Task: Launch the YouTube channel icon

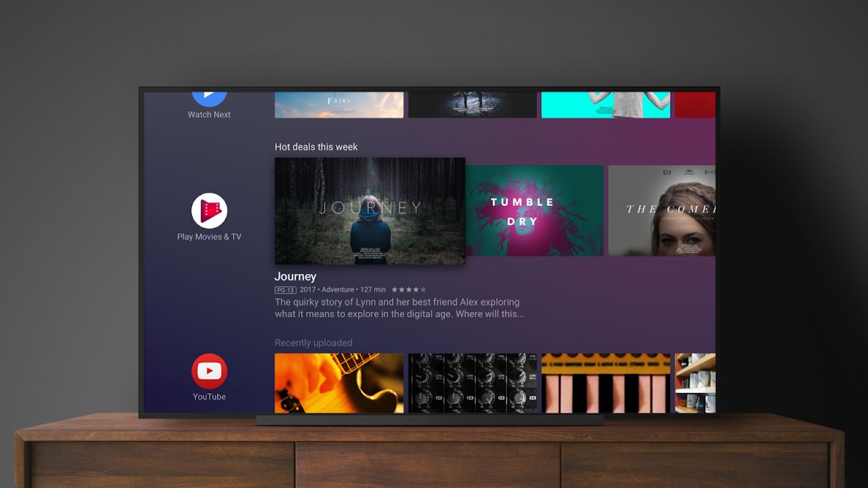Action: [209, 371]
